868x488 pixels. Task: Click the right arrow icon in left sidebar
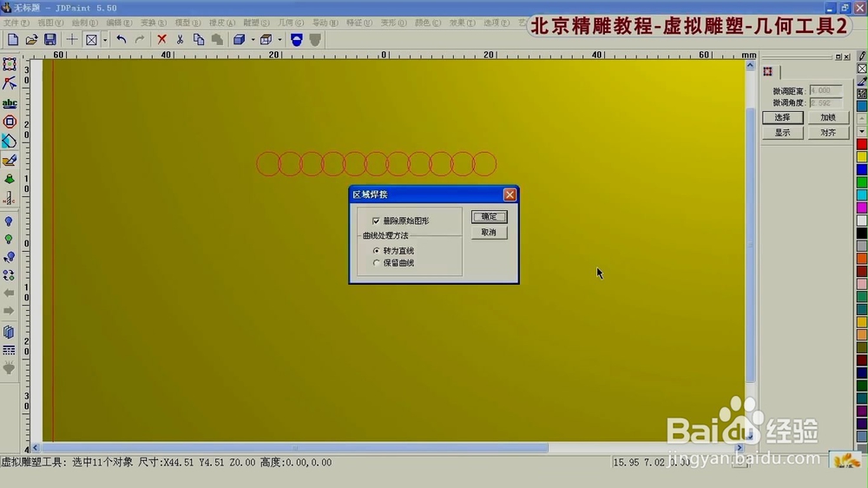pos(9,311)
